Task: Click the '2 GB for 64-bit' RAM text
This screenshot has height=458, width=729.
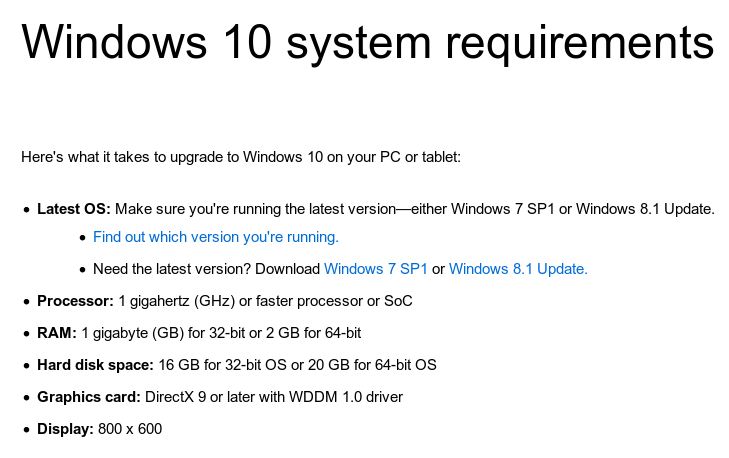Action: tap(314, 333)
